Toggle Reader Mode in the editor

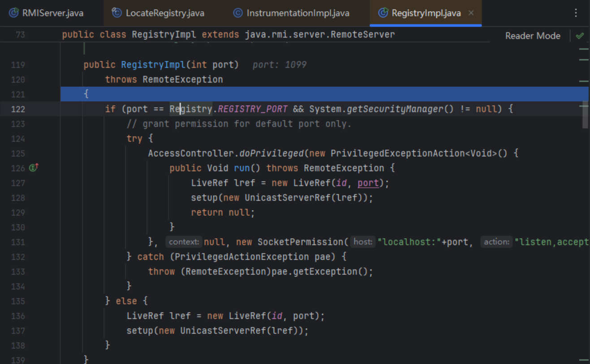532,36
